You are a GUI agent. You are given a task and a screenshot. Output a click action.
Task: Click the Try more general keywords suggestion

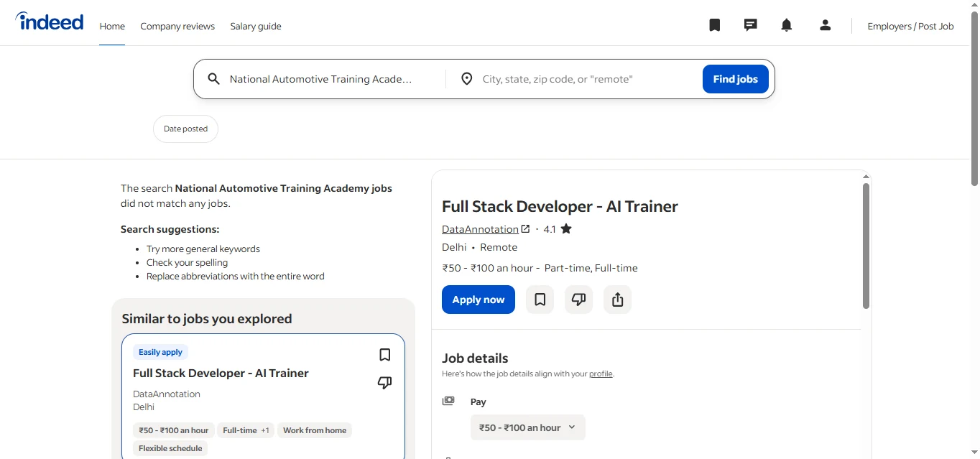click(x=203, y=249)
